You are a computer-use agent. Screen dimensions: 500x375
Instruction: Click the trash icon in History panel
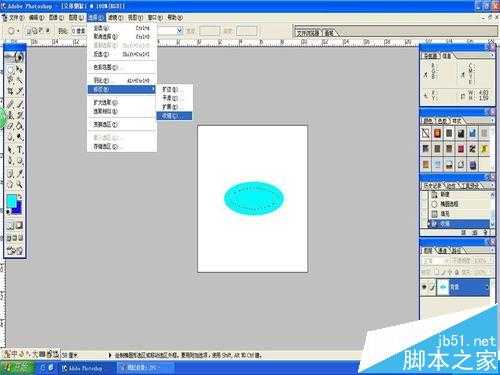point(487,233)
